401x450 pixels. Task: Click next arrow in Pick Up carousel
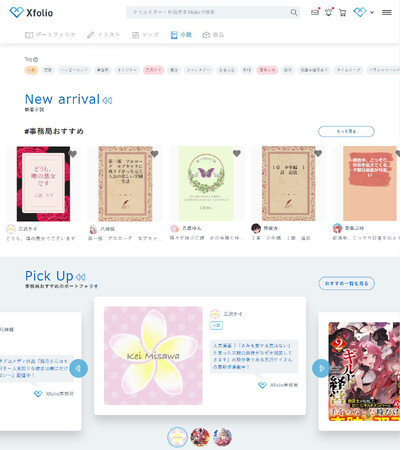321,368
